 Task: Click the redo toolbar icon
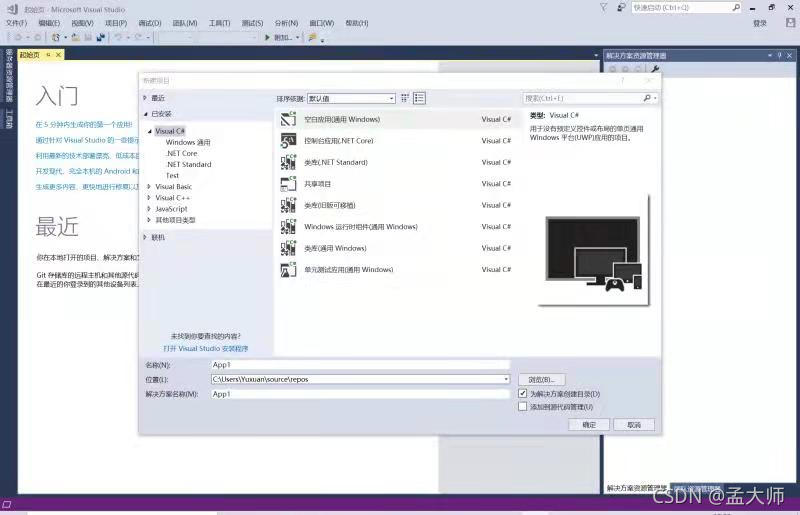tap(138, 37)
